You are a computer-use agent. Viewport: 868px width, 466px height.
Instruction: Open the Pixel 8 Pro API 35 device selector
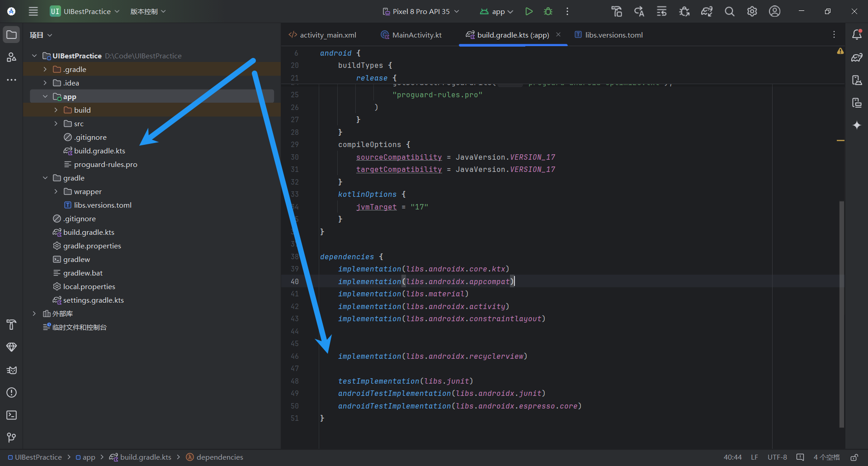pos(420,11)
